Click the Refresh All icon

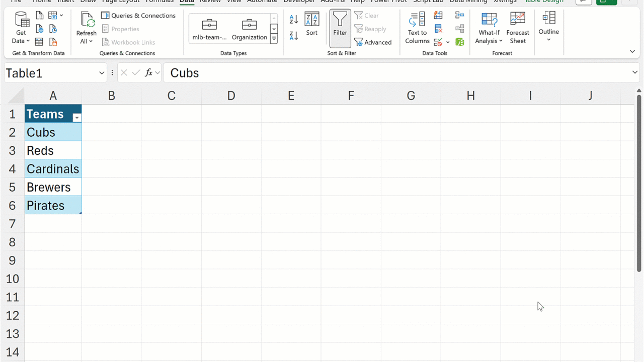[x=87, y=20]
